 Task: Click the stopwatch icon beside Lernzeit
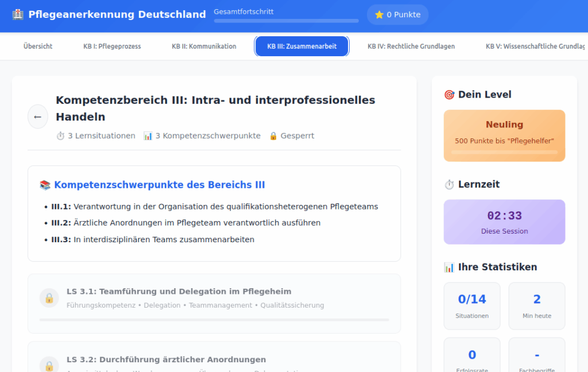point(449,184)
